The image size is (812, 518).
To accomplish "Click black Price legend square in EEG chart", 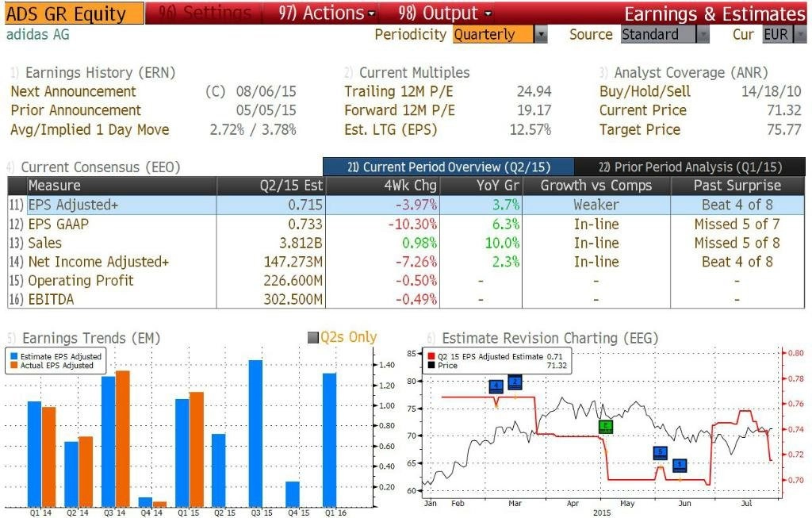I will coord(431,365).
